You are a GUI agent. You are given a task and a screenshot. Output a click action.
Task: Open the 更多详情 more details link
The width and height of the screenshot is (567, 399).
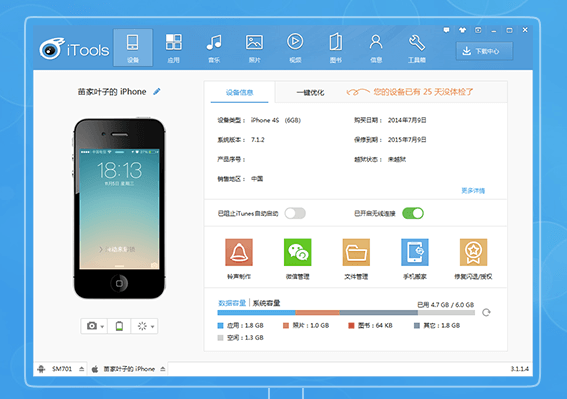point(473,191)
